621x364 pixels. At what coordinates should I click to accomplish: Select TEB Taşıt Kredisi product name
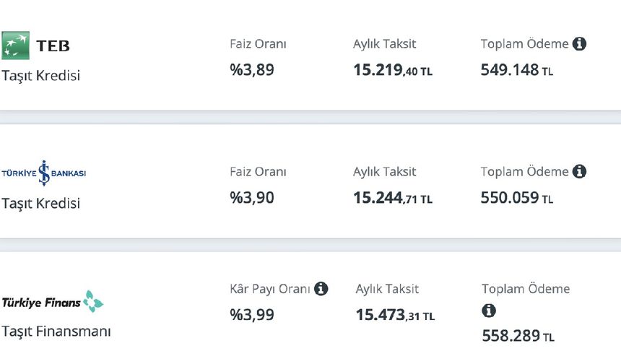point(40,75)
